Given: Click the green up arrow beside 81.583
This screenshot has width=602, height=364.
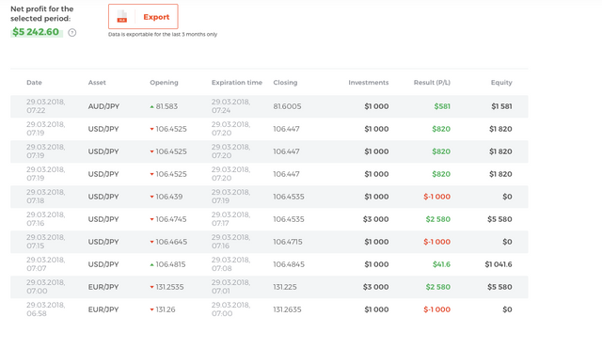Looking at the screenshot, I should coord(151,106).
